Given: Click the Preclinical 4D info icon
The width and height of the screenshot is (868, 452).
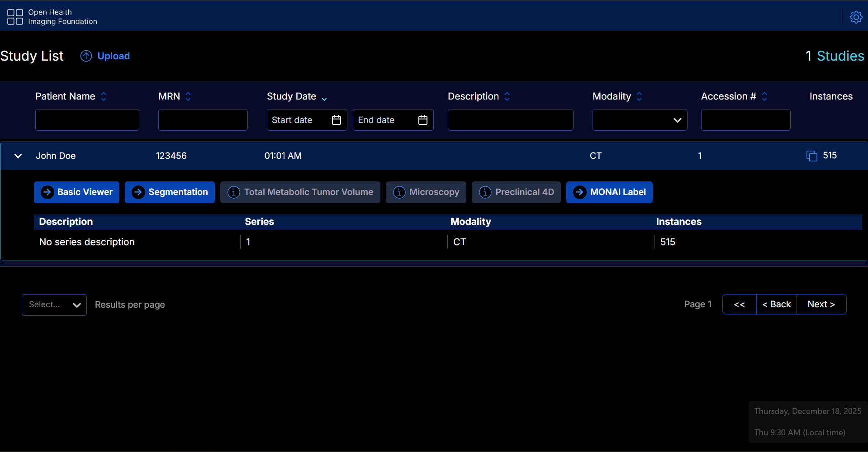Looking at the screenshot, I should [x=485, y=192].
